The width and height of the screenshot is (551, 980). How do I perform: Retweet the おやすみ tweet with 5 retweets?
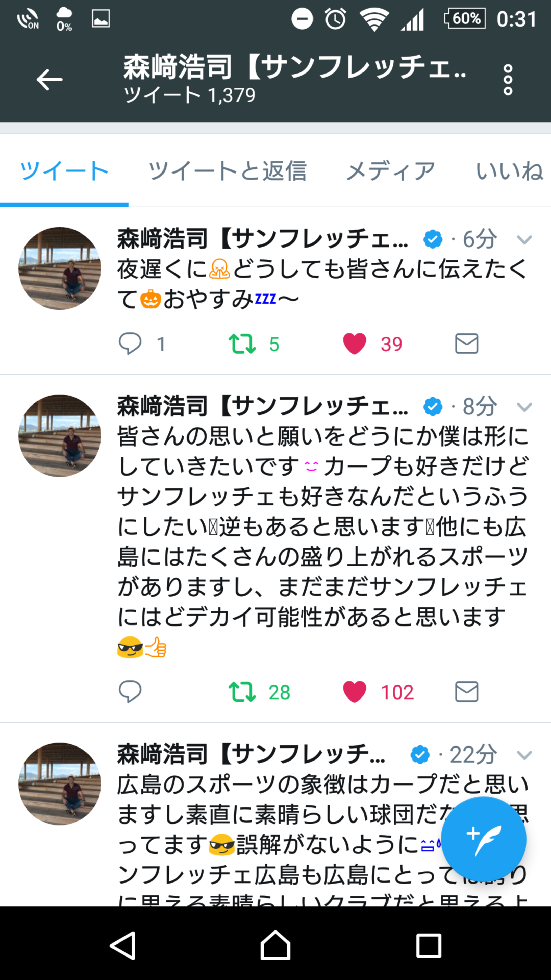click(242, 344)
